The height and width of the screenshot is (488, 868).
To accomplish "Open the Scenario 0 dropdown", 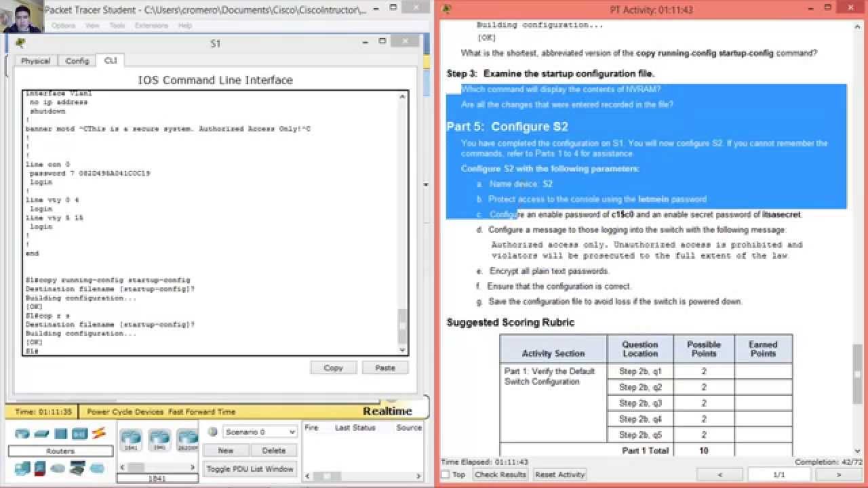I will click(x=261, y=432).
